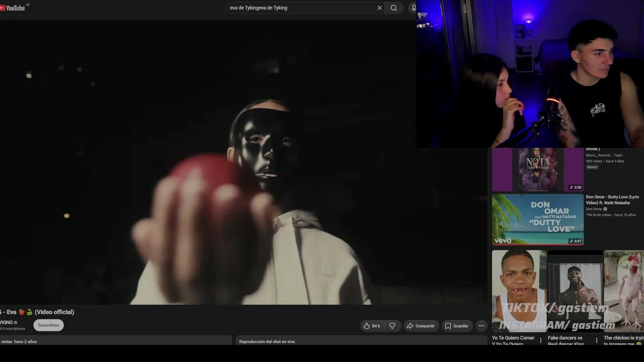Screen dimensions: 644x362
Task: Click the vevo logo on Dutty Love thumbnail
Action: [x=503, y=241]
